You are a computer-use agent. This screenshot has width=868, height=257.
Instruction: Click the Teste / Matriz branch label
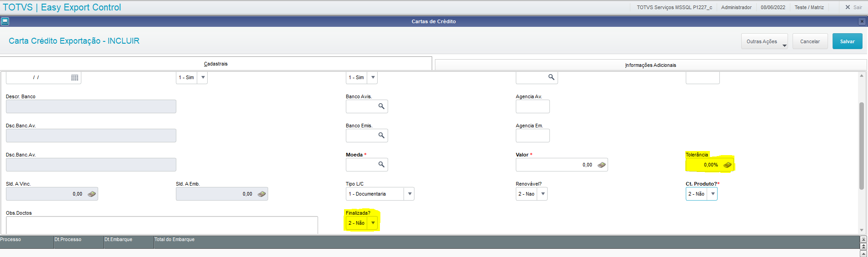pos(809,7)
